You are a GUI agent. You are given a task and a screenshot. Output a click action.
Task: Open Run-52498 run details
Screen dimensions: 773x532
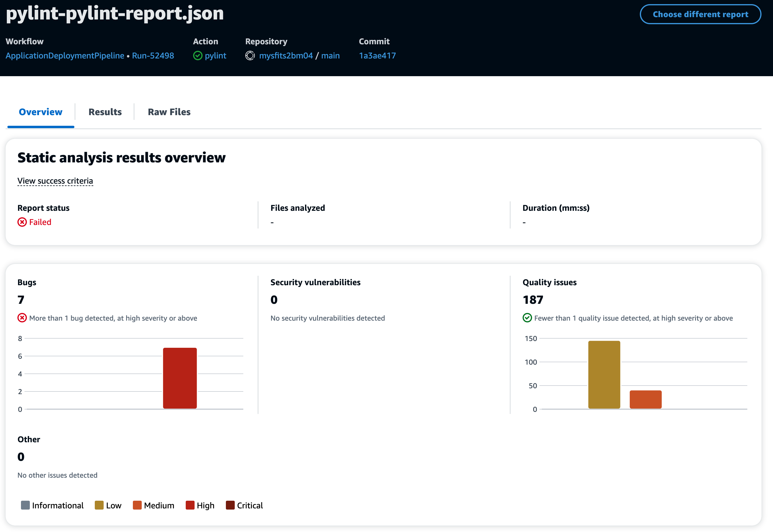coord(153,55)
